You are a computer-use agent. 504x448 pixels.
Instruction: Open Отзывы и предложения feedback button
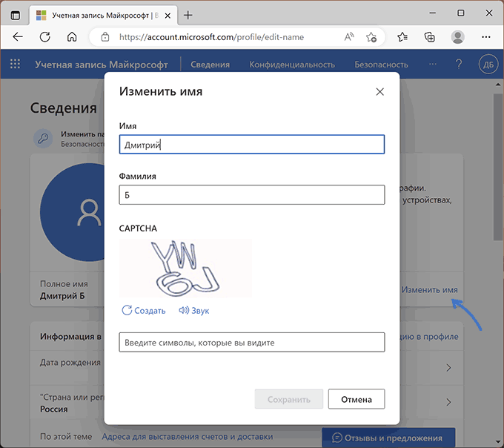coord(388,438)
